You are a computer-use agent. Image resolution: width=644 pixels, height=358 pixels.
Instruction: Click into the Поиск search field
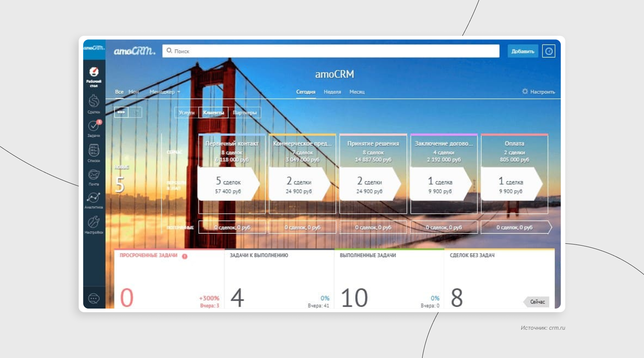tap(331, 51)
